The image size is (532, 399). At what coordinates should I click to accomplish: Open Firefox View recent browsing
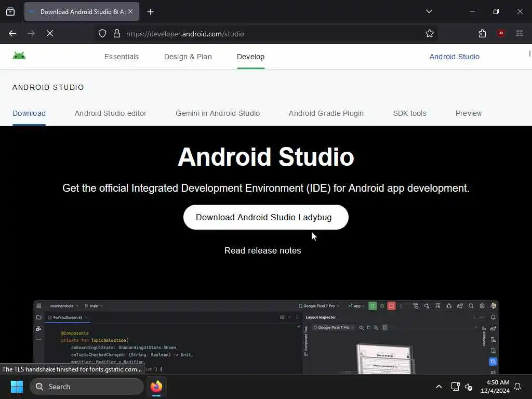pos(10,12)
